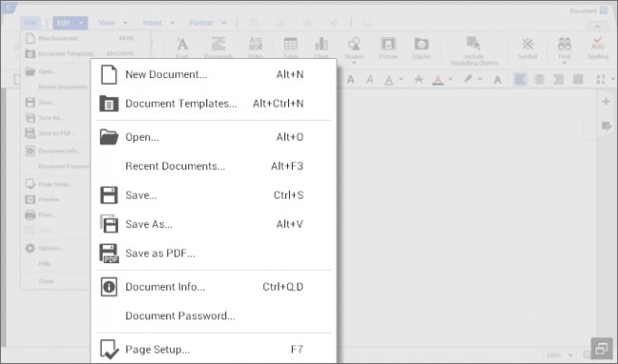Choose Save... in the enlarged menu
Image resolution: width=618 pixels, height=364 pixels.
point(214,196)
